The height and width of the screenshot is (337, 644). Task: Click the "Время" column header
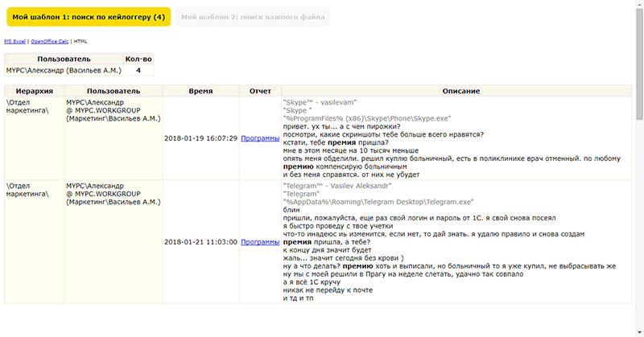[x=200, y=92]
